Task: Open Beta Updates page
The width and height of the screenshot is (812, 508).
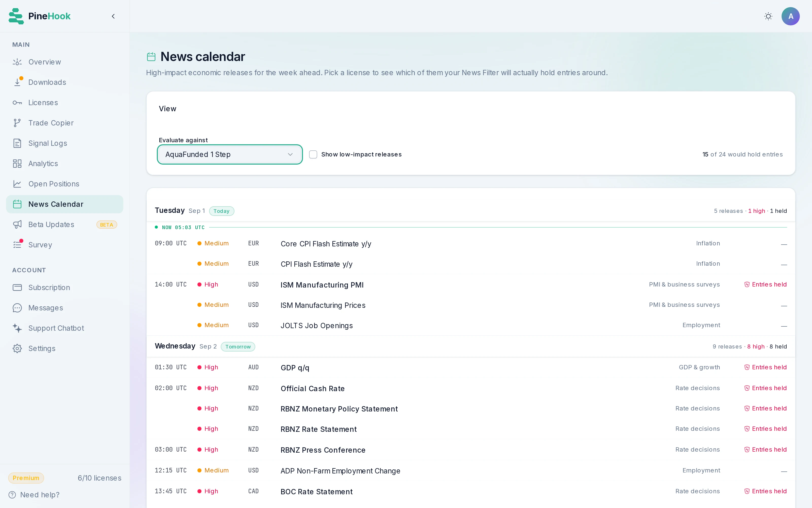Action: tap(64, 225)
